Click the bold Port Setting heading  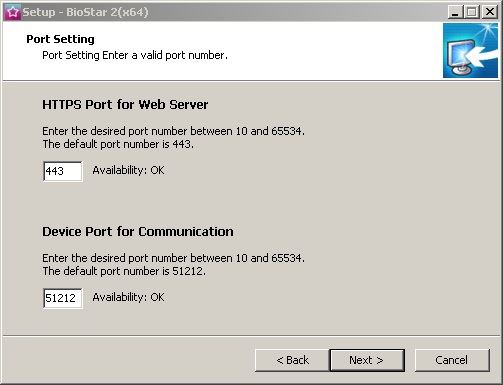point(60,39)
